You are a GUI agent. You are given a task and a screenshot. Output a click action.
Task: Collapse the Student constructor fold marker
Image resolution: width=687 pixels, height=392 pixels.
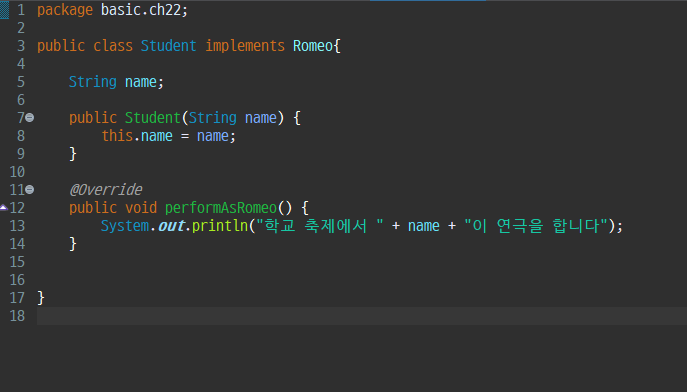click(29, 117)
